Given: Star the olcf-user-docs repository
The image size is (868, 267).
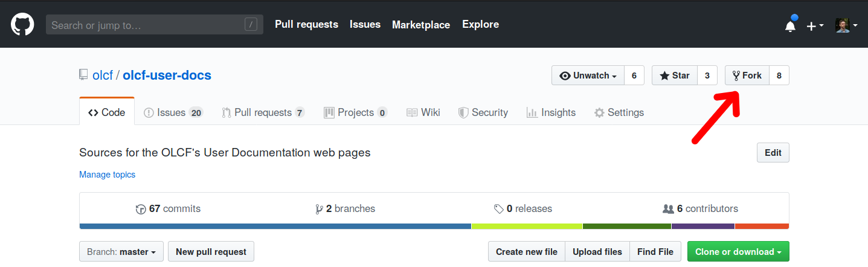Looking at the screenshot, I should click(675, 76).
